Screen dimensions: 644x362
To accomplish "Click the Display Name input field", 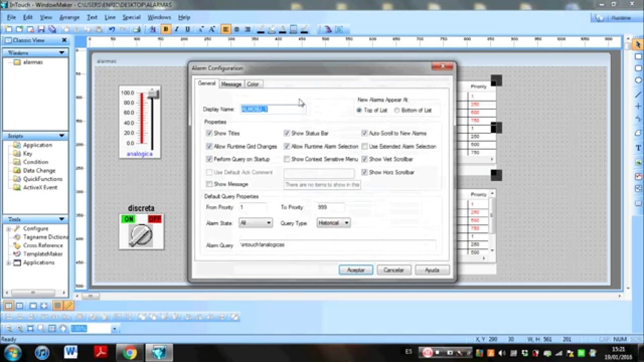I will (x=272, y=109).
